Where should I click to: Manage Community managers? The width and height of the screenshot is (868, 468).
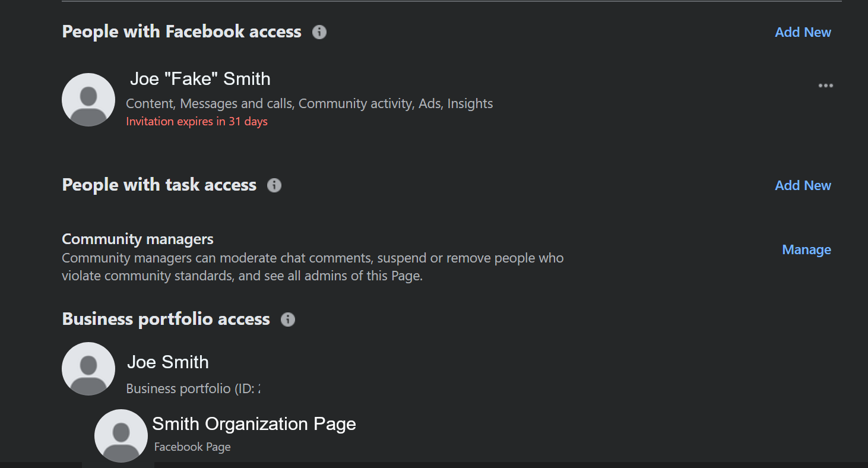click(806, 250)
